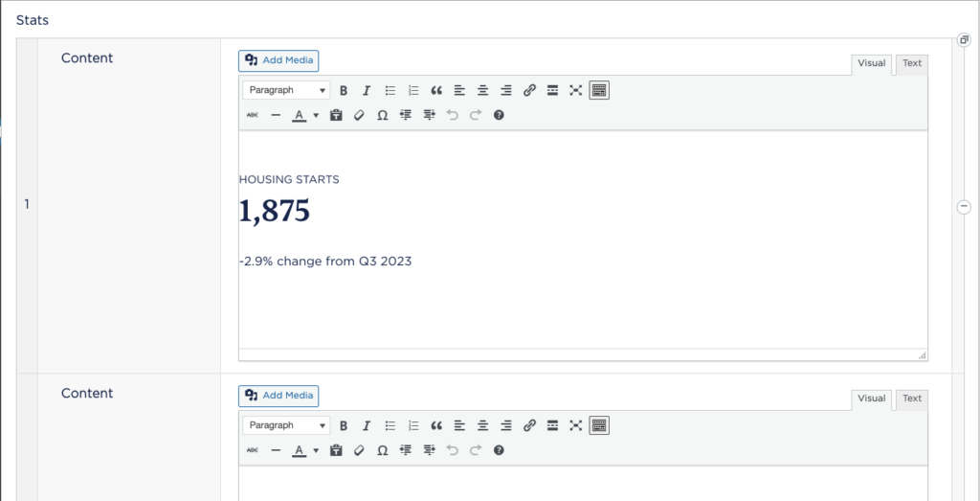Viewport: 980px width, 501px height.
Task: Click the clear formatting eraser in first editor
Action: 359,115
